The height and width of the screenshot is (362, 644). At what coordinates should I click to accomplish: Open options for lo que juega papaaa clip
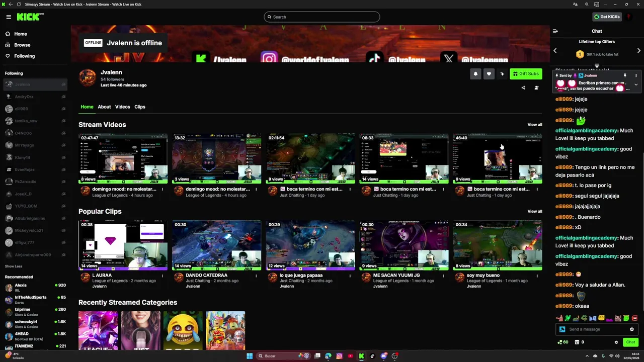(350, 276)
